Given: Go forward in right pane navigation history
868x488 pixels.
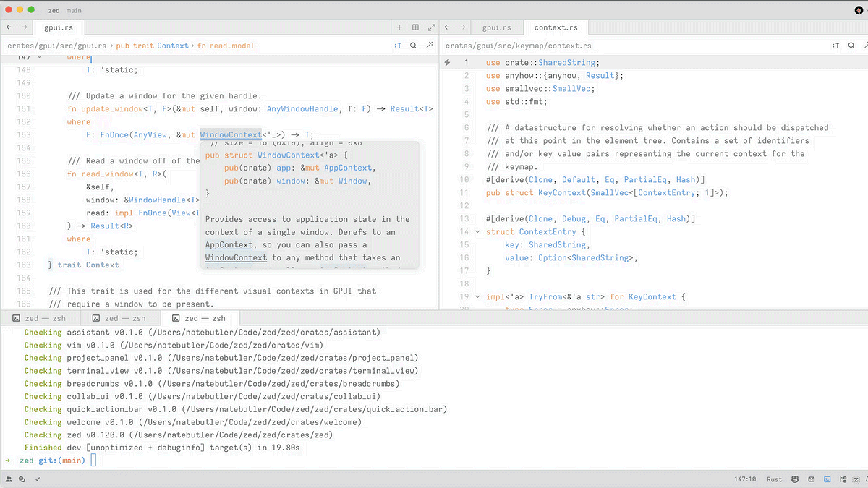Looking at the screenshot, I should (463, 27).
